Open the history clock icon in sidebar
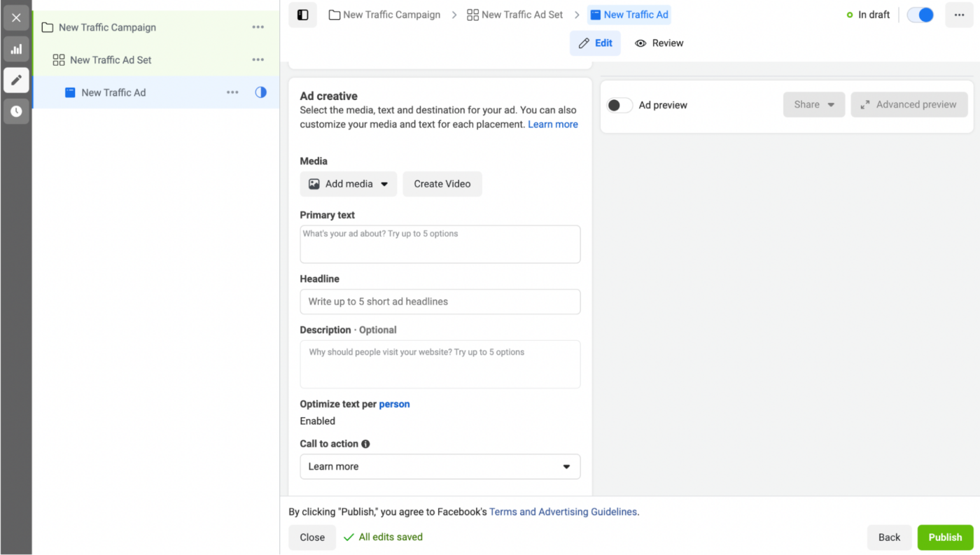This screenshot has width=980, height=555. 16,111
